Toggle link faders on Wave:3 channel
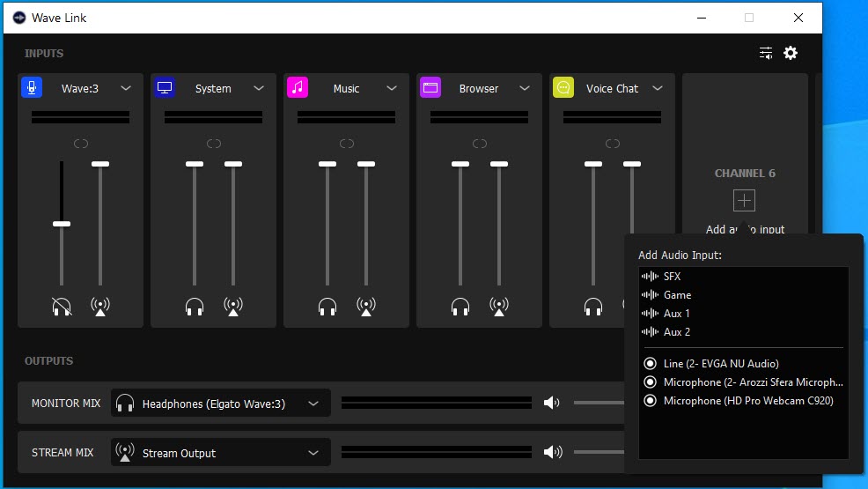Image resolution: width=868 pixels, height=489 pixels. coord(81,144)
